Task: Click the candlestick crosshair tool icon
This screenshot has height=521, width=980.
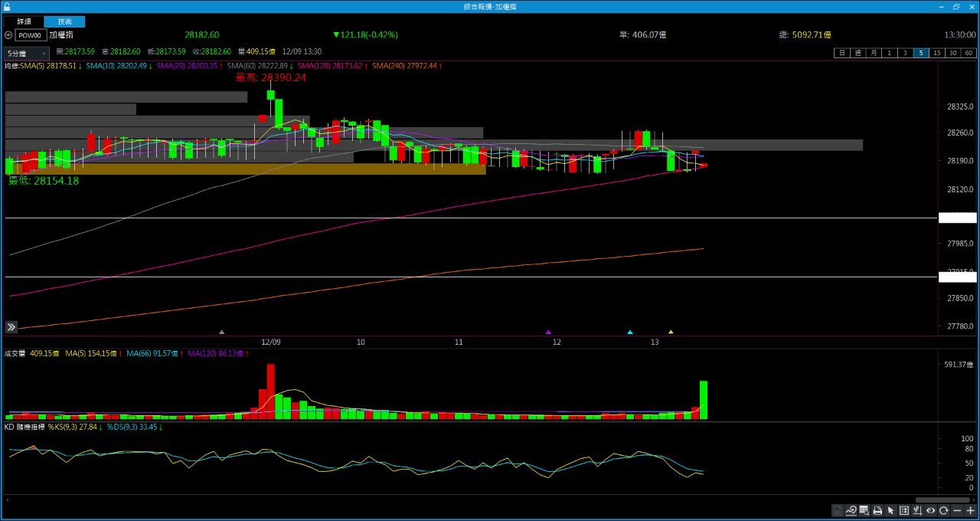Action: [917, 511]
